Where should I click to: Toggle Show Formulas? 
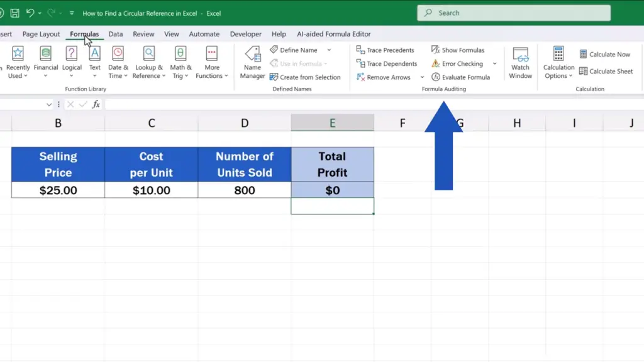(x=457, y=50)
